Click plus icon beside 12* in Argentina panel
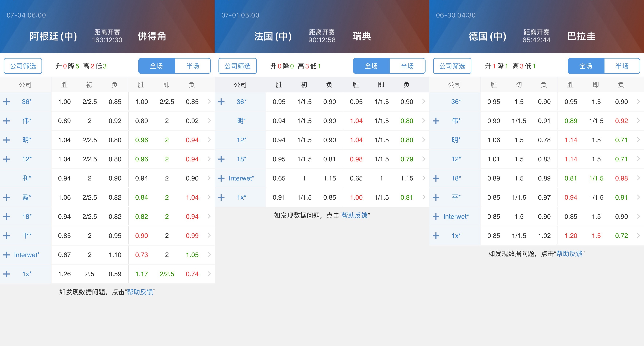 pos(7,159)
